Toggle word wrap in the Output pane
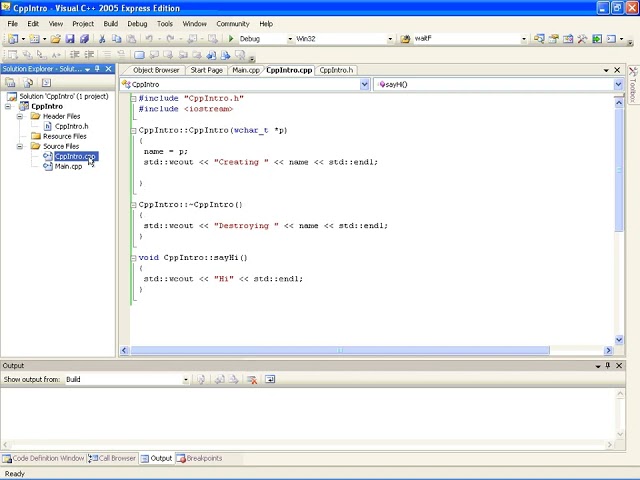The height and width of the screenshot is (480, 640). [270, 380]
